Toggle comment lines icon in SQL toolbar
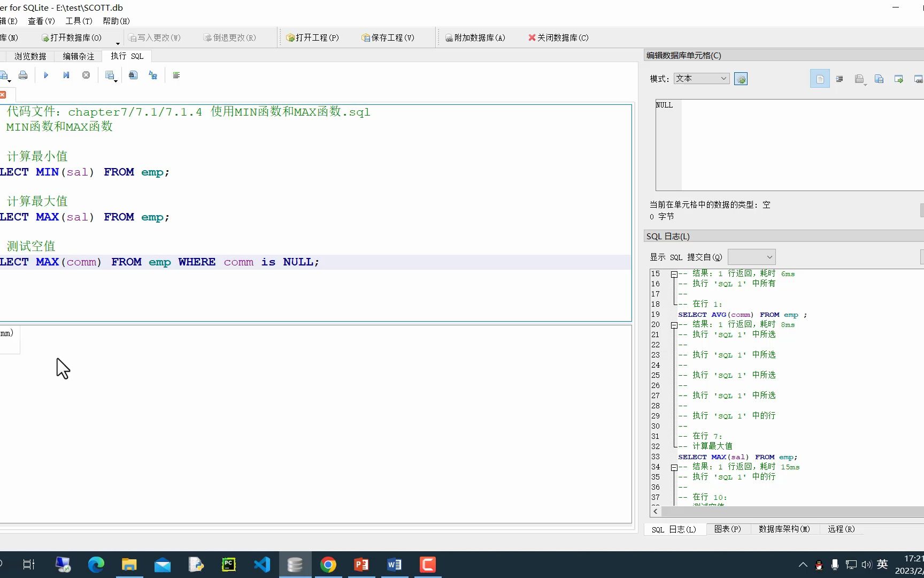This screenshot has width=924, height=578. pyautogui.click(x=176, y=75)
